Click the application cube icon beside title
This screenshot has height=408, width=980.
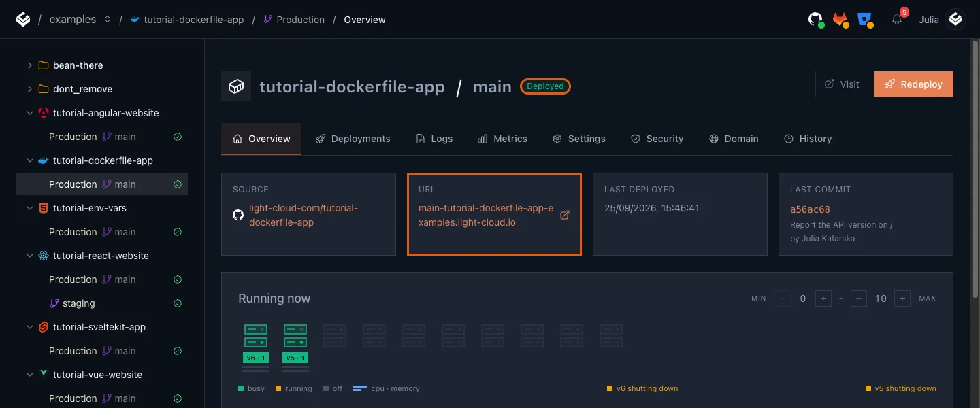click(236, 87)
